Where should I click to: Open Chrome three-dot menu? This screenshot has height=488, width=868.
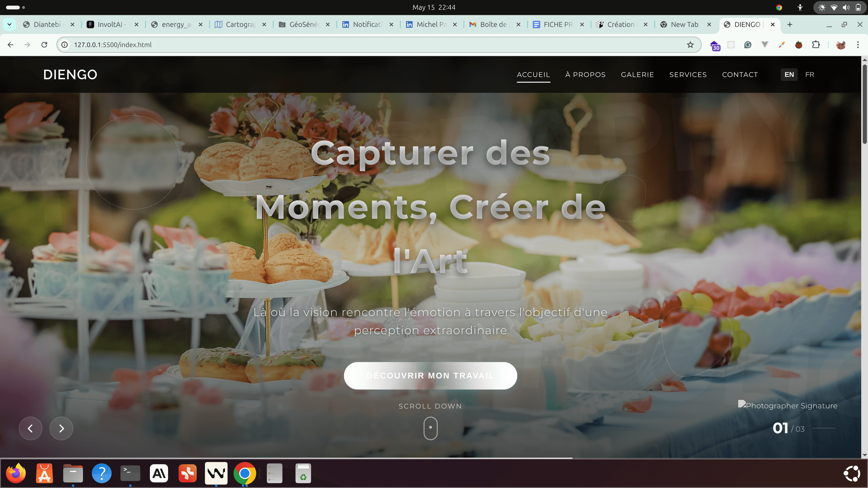858,45
